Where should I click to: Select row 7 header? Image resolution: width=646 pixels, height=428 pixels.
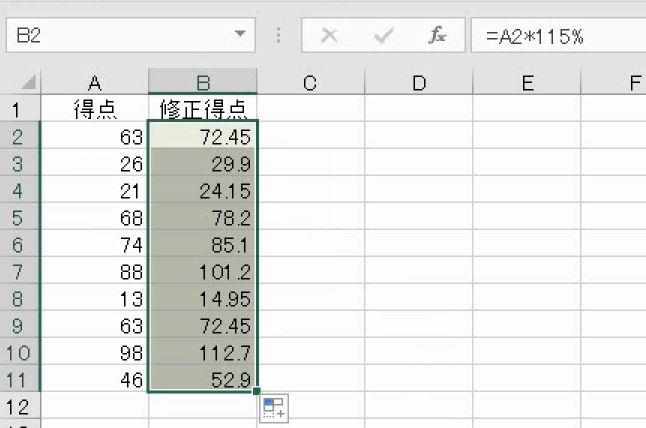pos(20,270)
